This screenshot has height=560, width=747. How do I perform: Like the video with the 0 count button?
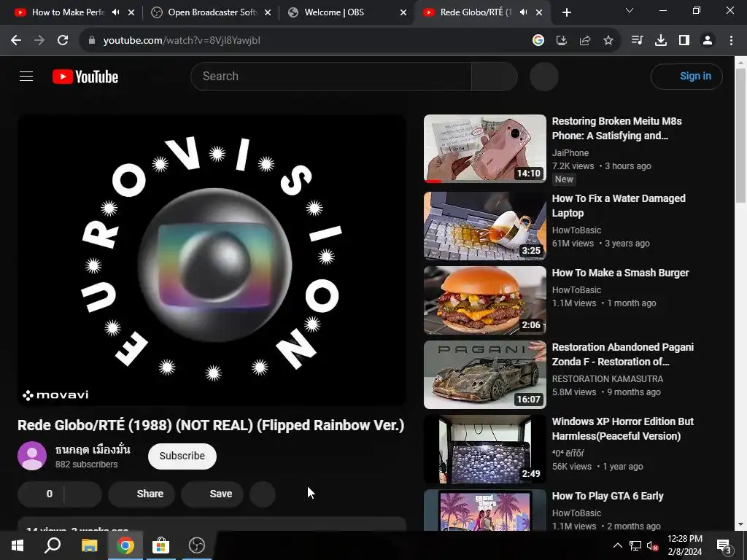click(41, 494)
